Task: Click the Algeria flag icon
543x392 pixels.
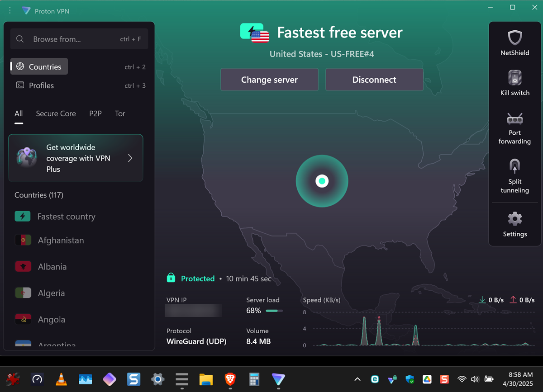Action: coord(23,293)
